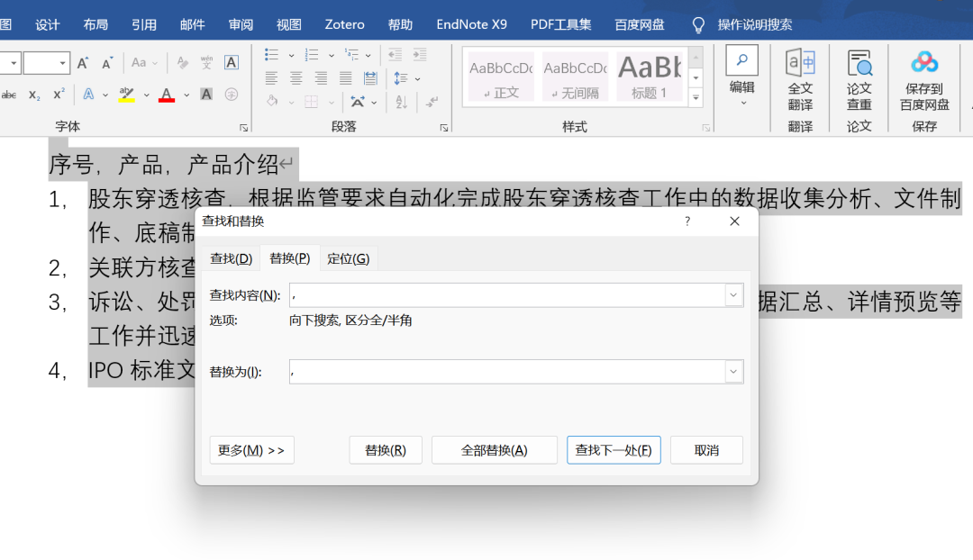The image size is (973, 560).
Task: Click the line and paragraph spacing icon
Action: (x=401, y=78)
